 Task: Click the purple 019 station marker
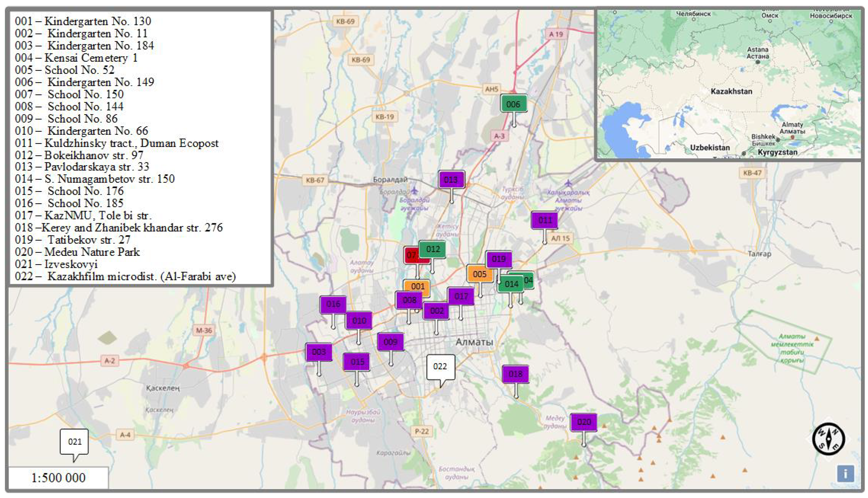[x=499, y=259]
